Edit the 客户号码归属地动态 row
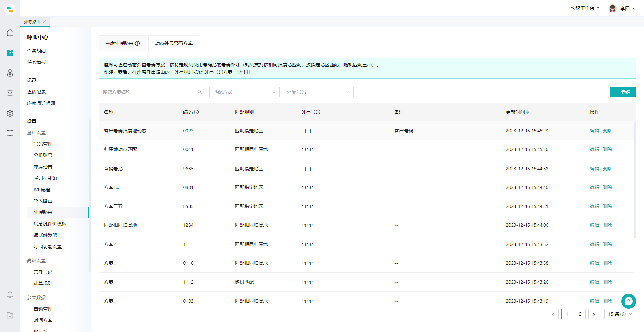This screenshot has width=644, height=332. pos(594,131)
